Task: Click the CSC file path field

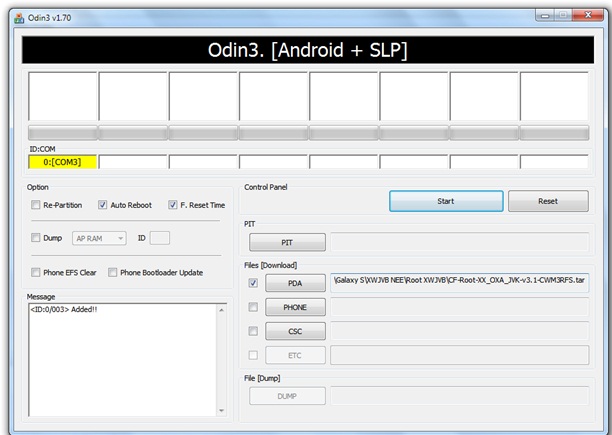Action: 460,331
